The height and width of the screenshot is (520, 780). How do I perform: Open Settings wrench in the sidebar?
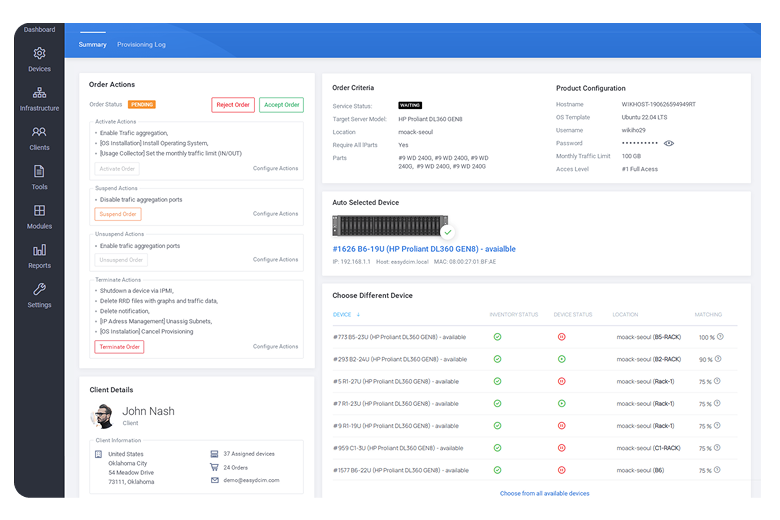click(x=39, y=296)
